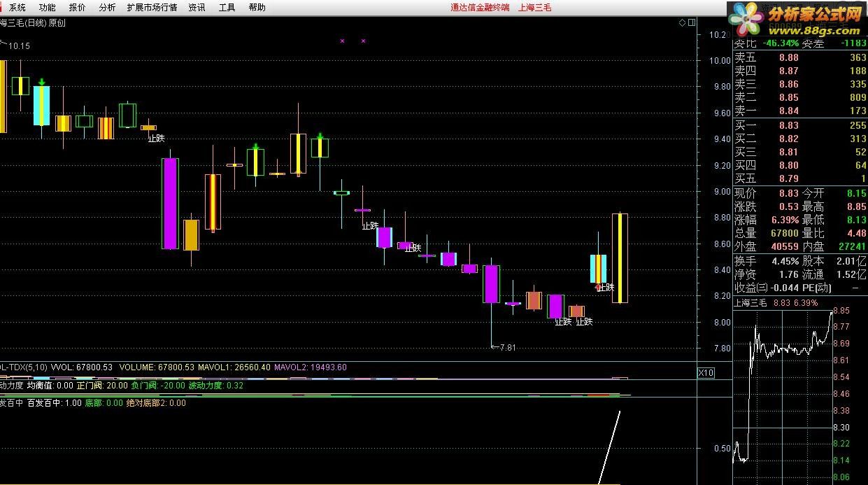This screenshot has width=868, height=485.
Task: Click the 净资 1.76 value
Action: coord(788,275)
